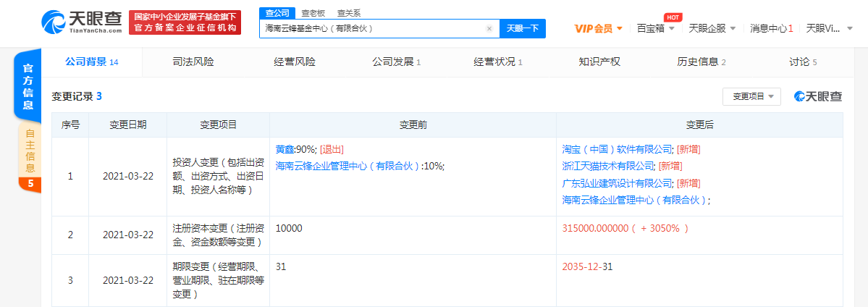Click the 变更项目 column header
Image resolution: width=868 pixels, height=307 pixels.
coord(218,125)
